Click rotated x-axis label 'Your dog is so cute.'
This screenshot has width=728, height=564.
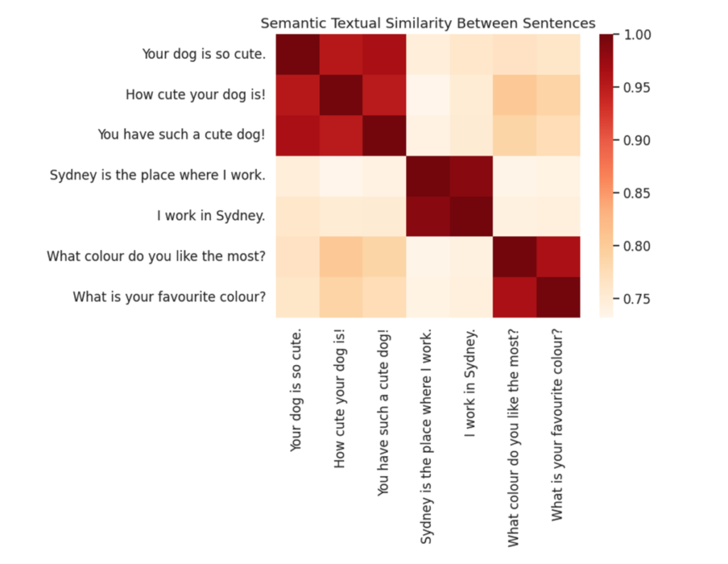(x=296, y=390)
